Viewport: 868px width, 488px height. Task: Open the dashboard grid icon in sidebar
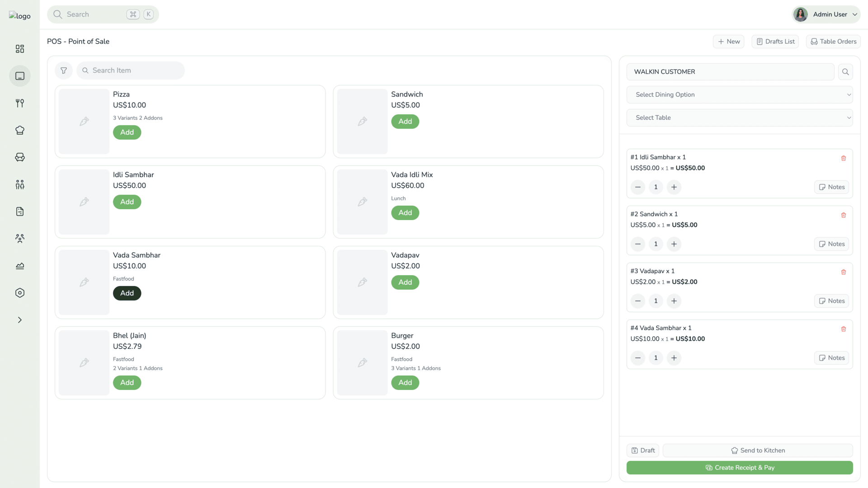20,49
